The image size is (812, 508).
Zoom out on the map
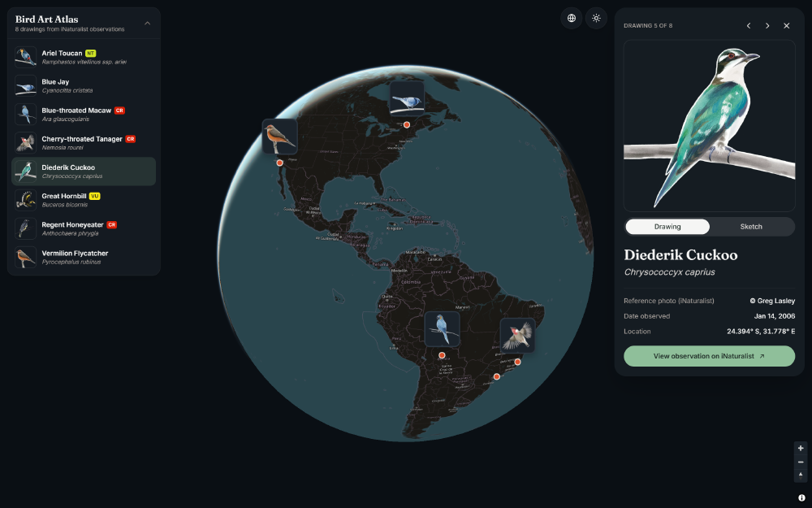(x=801, y=462)
